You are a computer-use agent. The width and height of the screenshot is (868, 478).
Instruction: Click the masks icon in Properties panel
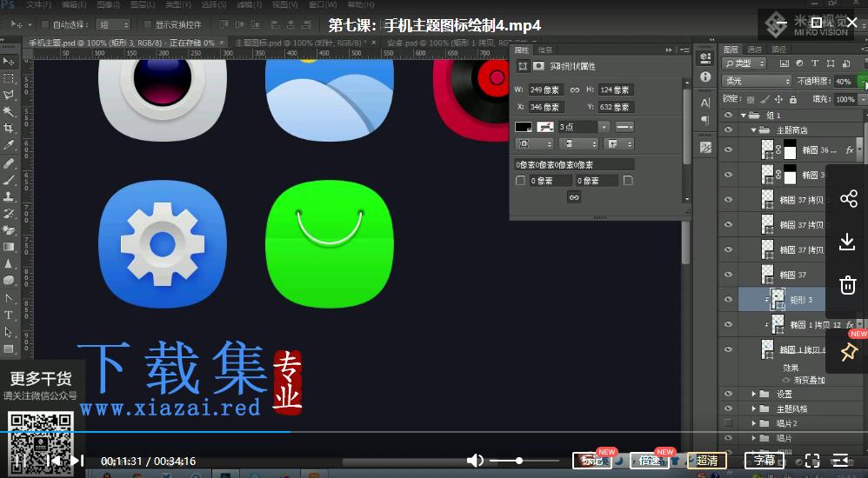coord(538,66)
